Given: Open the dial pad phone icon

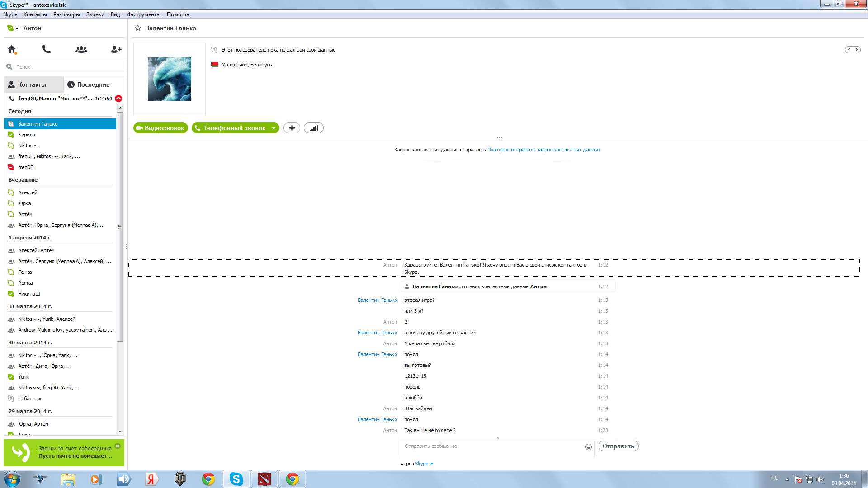Looking at the screenshot, I should (47, 49).
